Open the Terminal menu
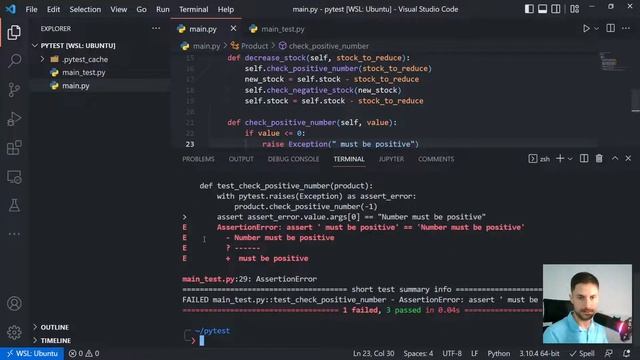This screenshot has height=360, width=640. pyautogui.click(x=193, y=9)
